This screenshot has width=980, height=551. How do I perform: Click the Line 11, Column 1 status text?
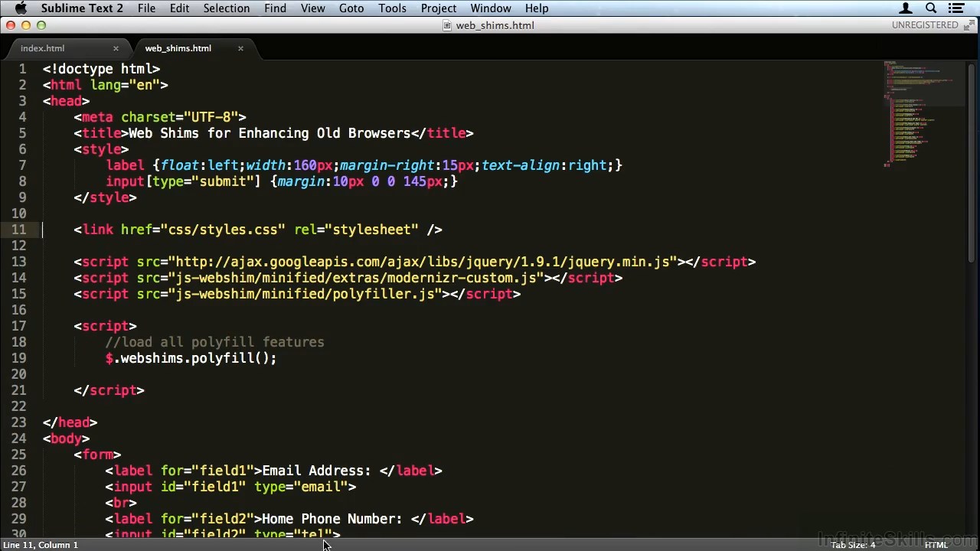(41, 545)
